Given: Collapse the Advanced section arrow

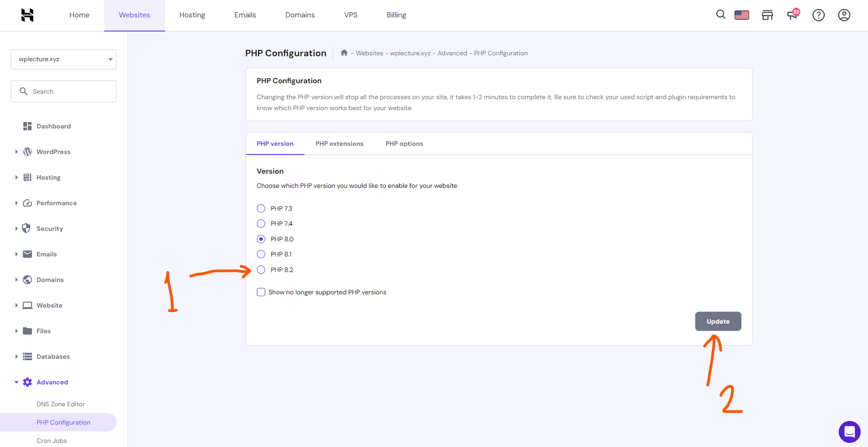Looking at the screenshot, I should click(x=16, y=382).
